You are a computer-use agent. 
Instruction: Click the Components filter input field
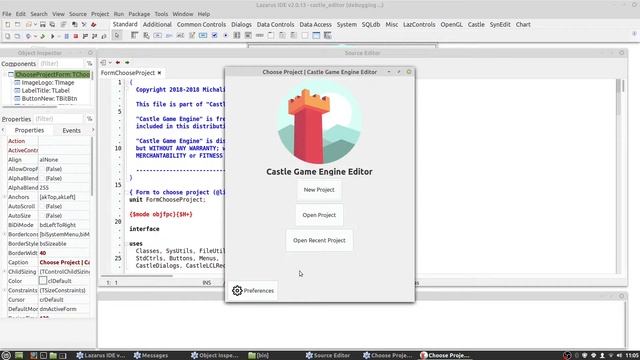coord(61,64)
